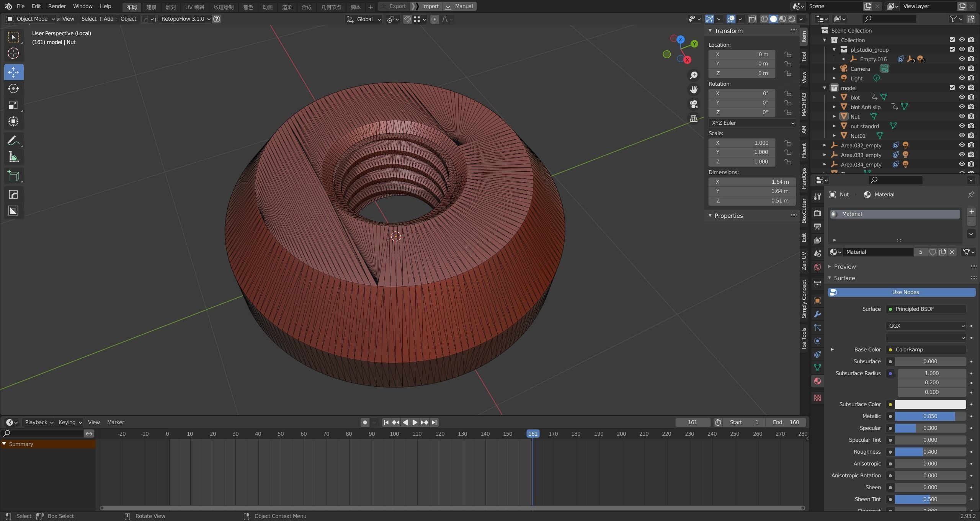This screenshot has height=521, width=980.
Task: Adjust the Metallic slider value
Action: (929, 416)
